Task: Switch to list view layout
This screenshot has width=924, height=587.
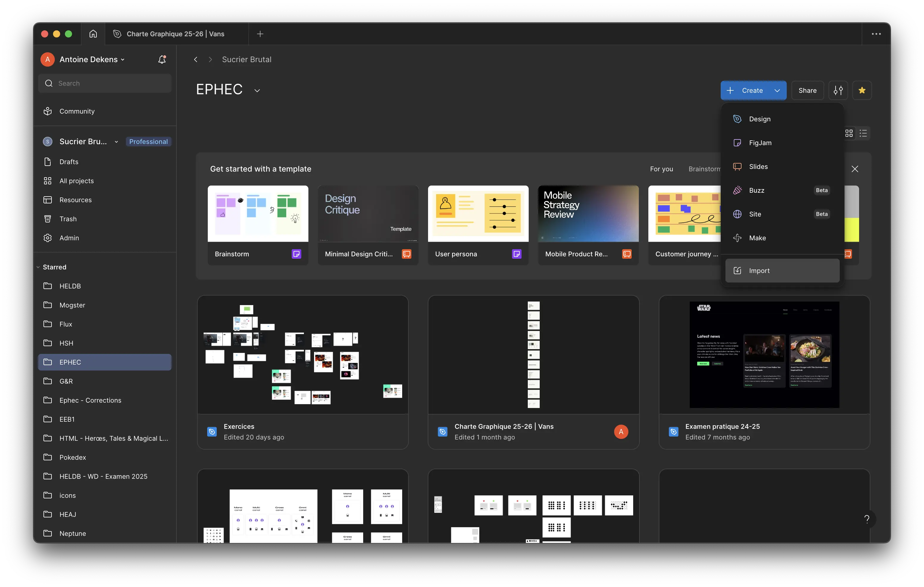Action: tap(863, 133)
